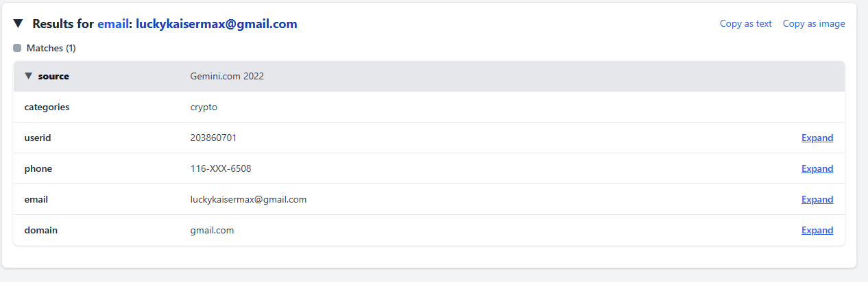Expand the email row
Screen dimensions: 868x282
click(x=817, y=199)
